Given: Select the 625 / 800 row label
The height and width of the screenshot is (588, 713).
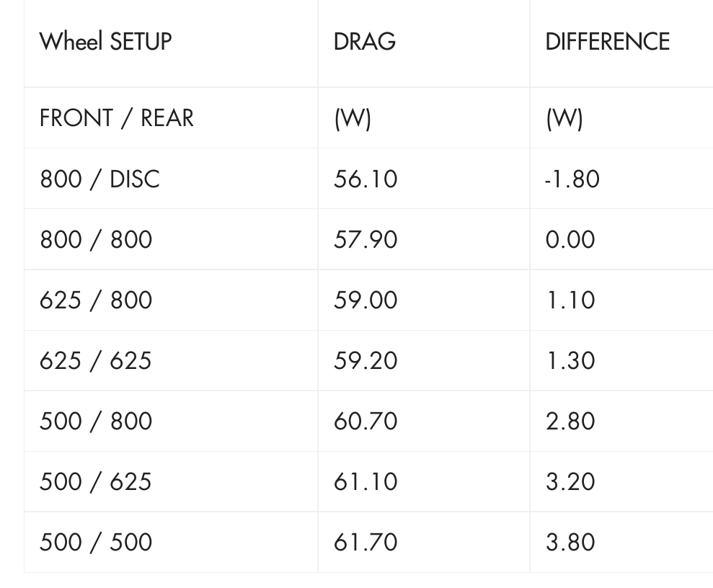Looking at the screenshot, I should (96, 300).
